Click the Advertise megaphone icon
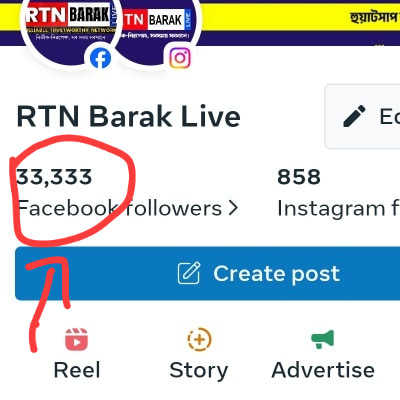The width and height of the screenshot is (400, 400). coord(322,339)
